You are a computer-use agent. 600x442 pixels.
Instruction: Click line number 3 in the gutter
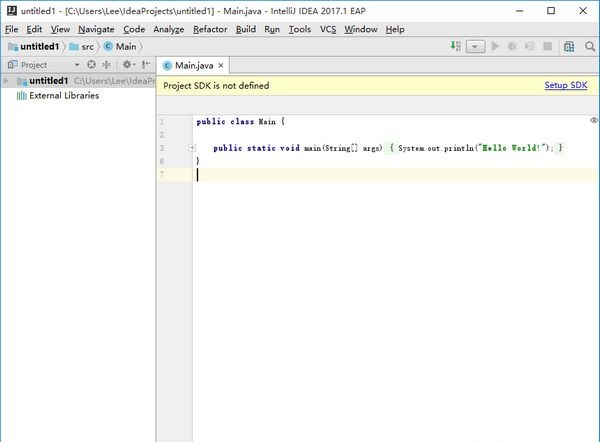click(x=162, y=148)
